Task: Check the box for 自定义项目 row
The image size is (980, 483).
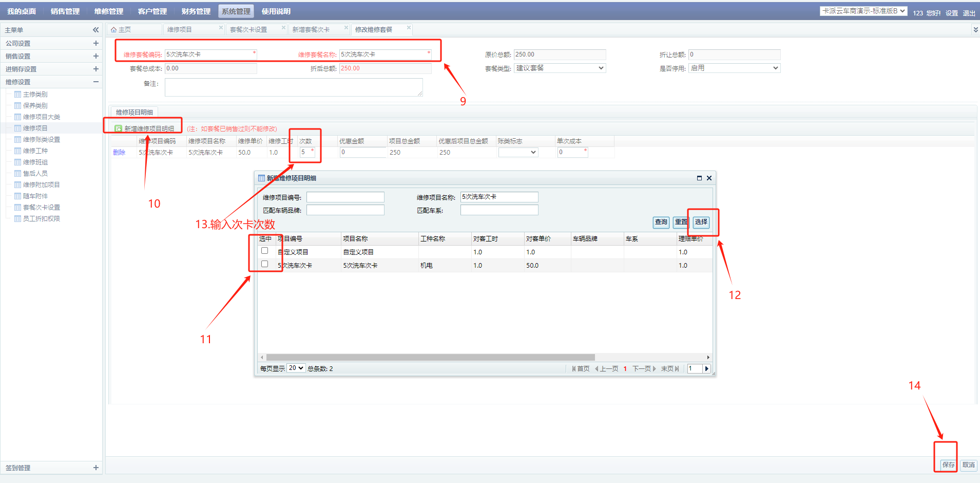Action: click(265, 251)
